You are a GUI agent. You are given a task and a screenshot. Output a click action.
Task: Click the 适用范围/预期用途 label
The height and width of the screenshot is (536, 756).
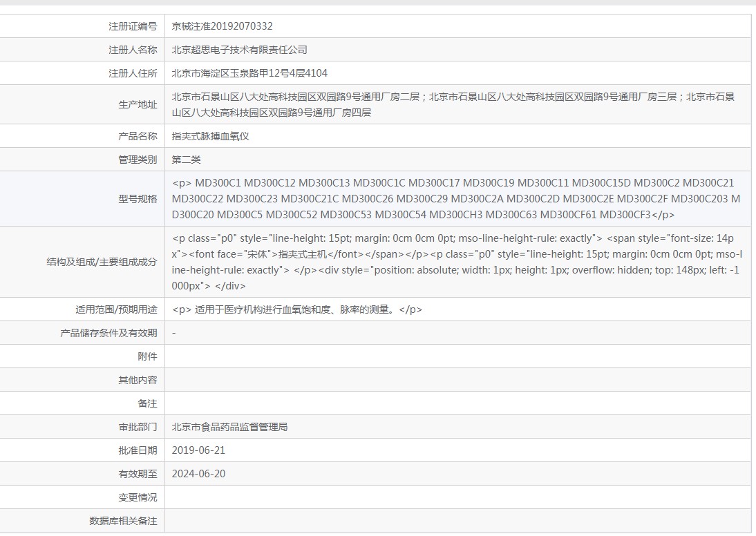pos(116,309)
